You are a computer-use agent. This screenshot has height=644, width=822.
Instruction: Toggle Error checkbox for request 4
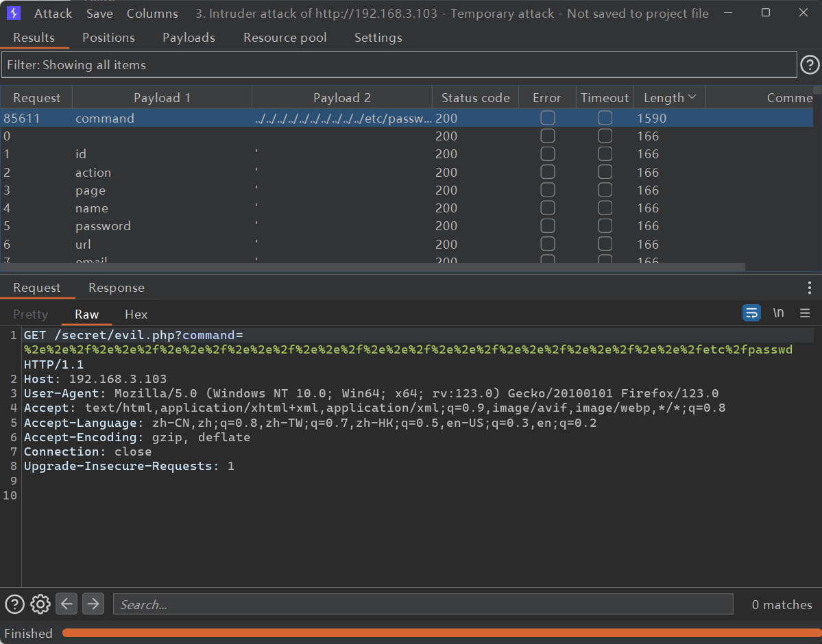coord(547,208)
